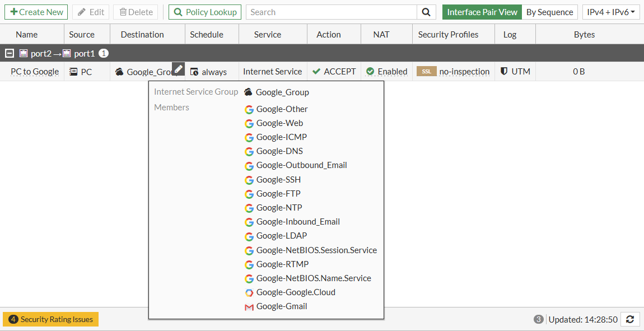Open the IPv4 + IPv6 dropdown

pos(610,12)
